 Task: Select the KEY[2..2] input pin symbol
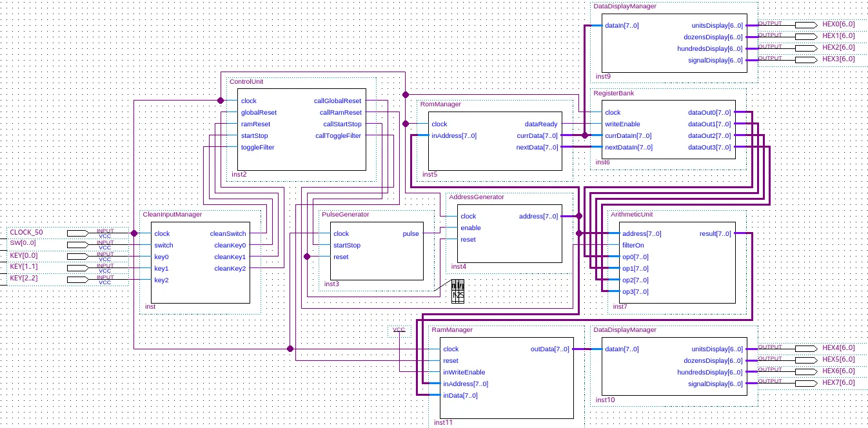coord(78,279)
